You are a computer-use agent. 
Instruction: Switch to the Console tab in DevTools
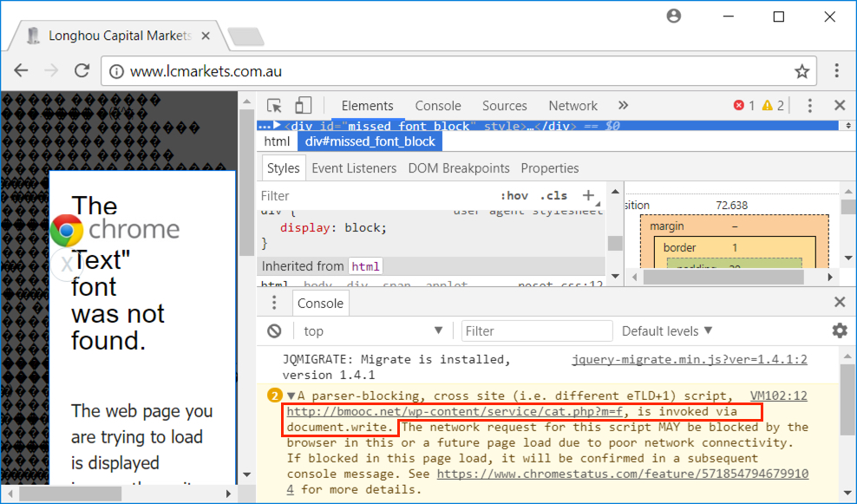(438, 106)
